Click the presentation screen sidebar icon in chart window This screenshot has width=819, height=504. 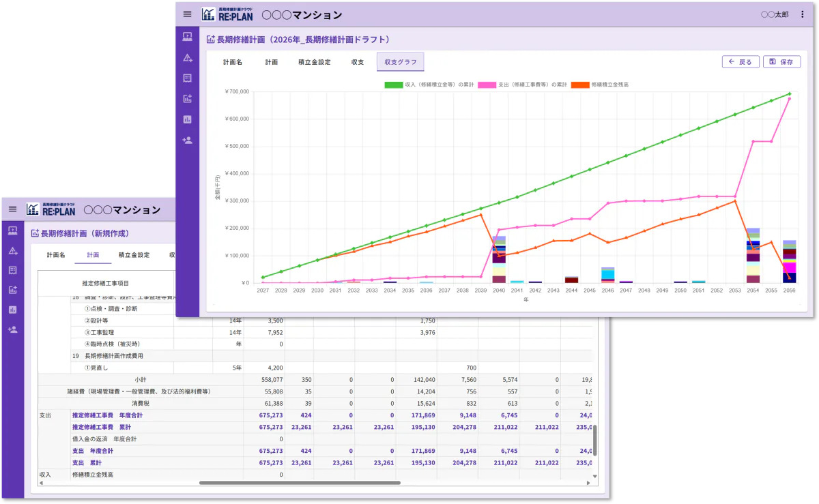188,38
